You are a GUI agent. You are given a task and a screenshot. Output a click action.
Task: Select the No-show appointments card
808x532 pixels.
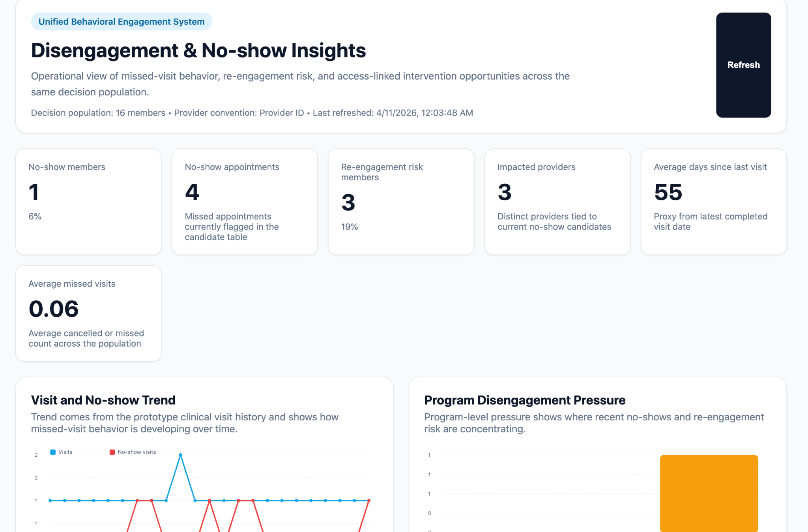[x=245, y=202]
